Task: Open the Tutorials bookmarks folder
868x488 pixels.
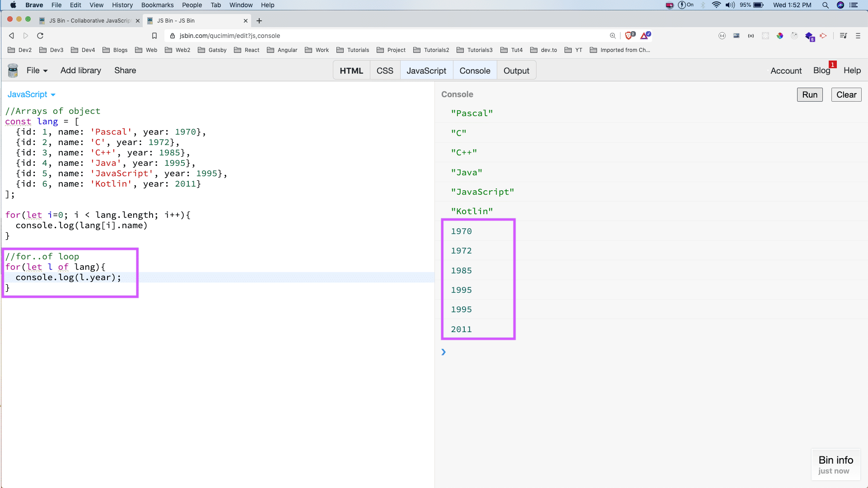Action: [353, 50]
